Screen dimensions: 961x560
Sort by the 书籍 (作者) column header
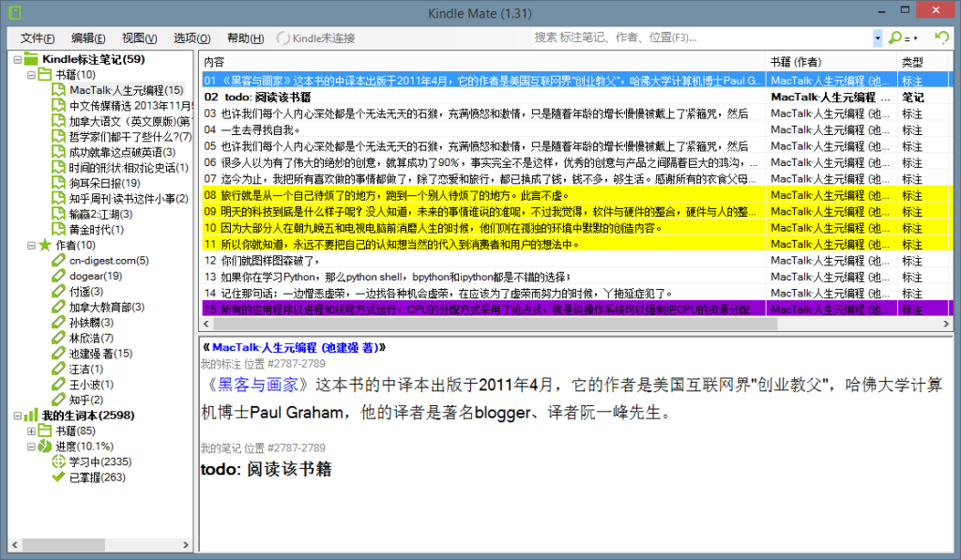tap(831, 62)
